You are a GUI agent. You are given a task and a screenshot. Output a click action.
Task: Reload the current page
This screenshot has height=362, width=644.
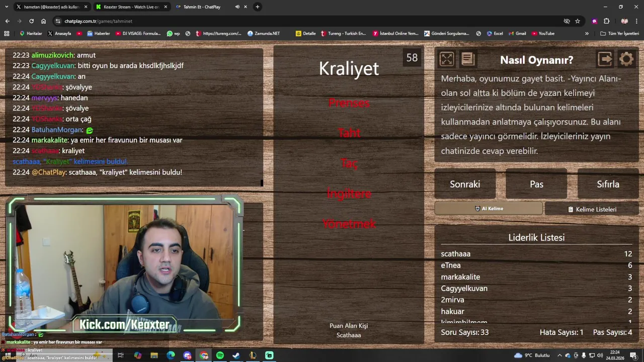[31, 21]
